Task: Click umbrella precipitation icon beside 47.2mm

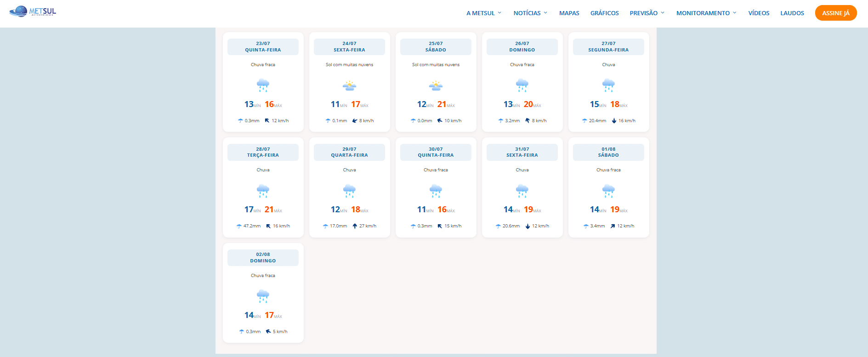Action: (239, 226)
